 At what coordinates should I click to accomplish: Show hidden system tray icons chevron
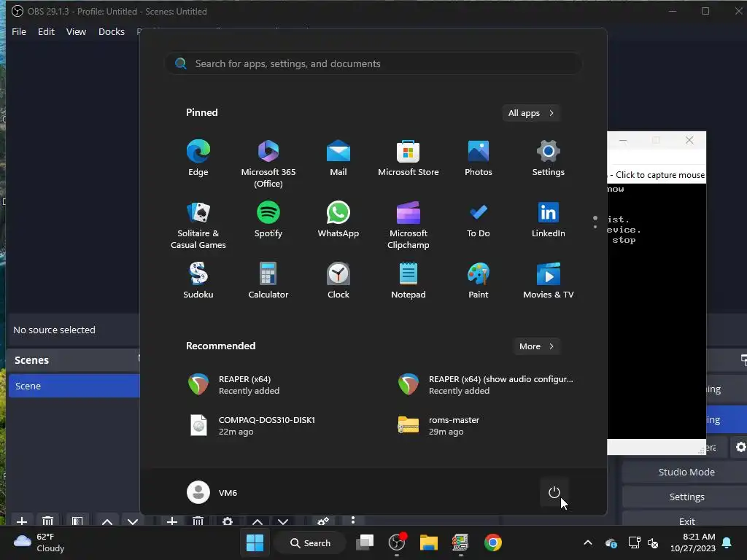(588, 542)
